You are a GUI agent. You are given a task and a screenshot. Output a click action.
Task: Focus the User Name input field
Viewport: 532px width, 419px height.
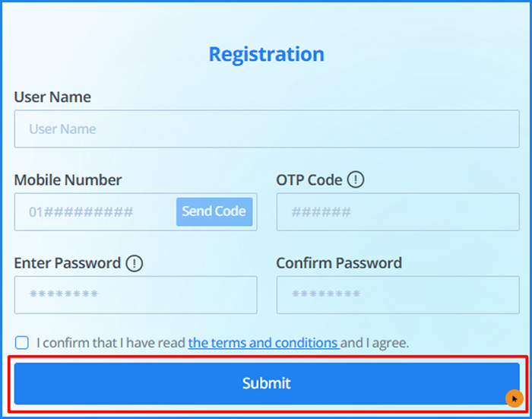(267, 129)
